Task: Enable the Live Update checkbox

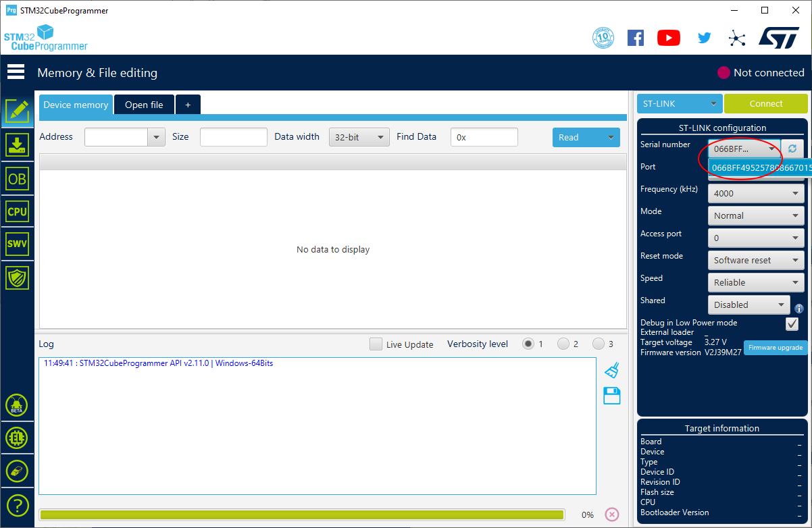Action: 376,344
